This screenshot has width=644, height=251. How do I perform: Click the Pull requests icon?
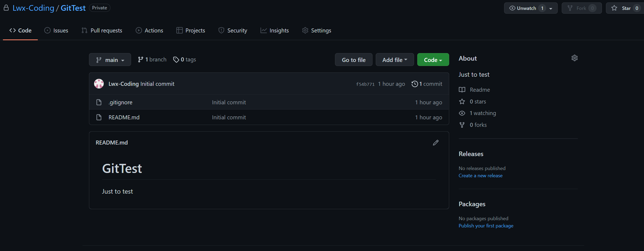pos(84,30)
